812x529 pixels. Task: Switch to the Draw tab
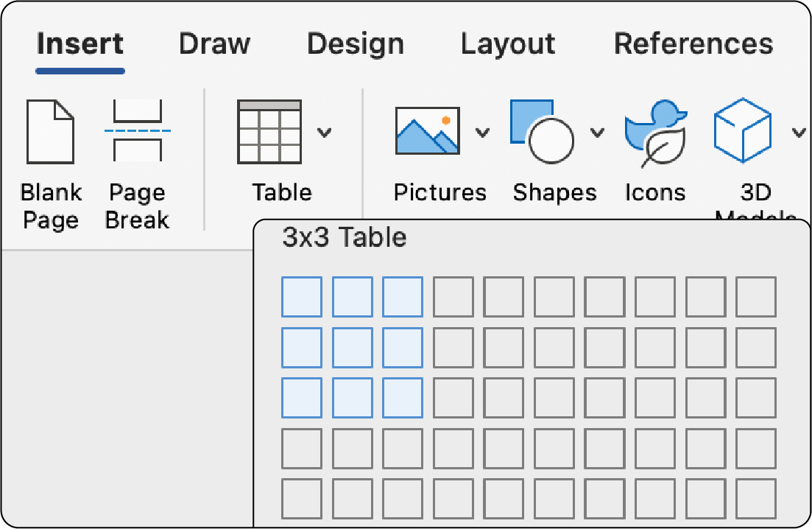[213, 44]
